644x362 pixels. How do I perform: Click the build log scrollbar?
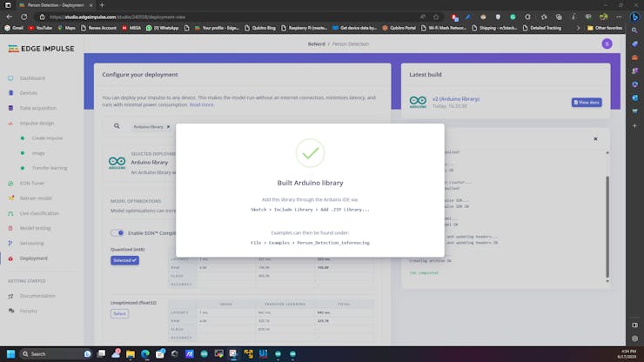pyautogui.click(x=607, y=226)
